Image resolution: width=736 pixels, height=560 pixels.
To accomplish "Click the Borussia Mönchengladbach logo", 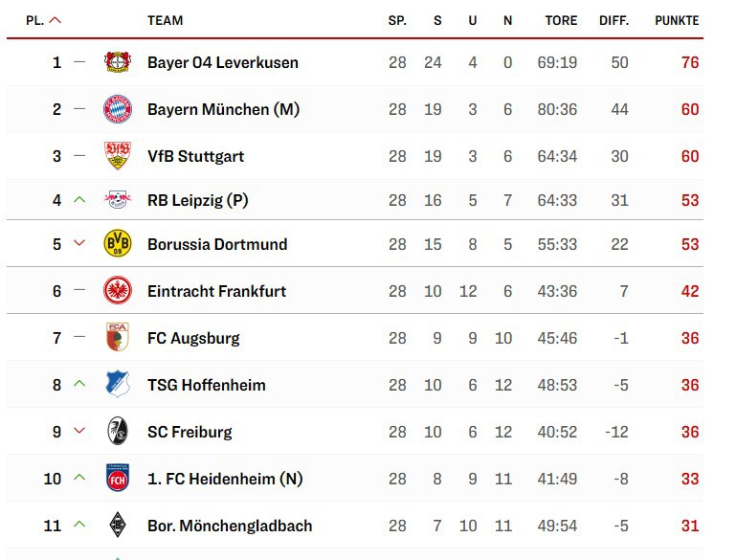I will click(118, 526).
